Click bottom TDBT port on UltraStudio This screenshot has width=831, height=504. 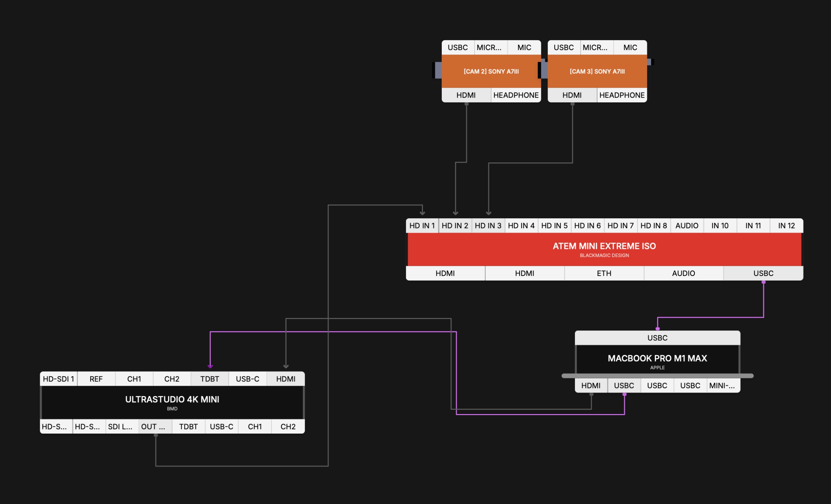(x=188, y=427)
